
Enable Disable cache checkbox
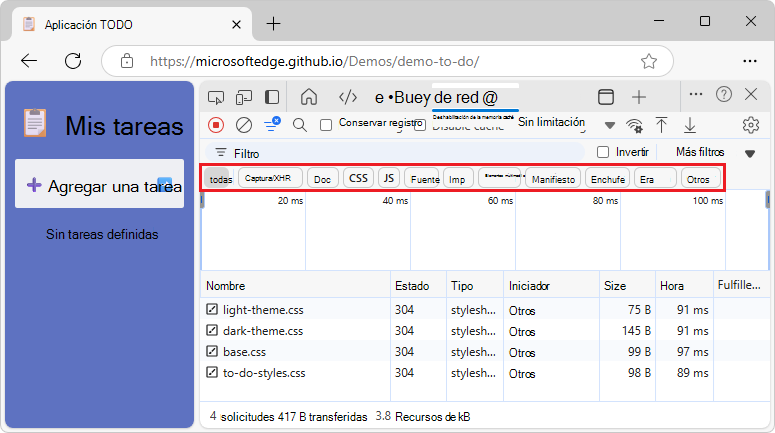pos(420,125)
